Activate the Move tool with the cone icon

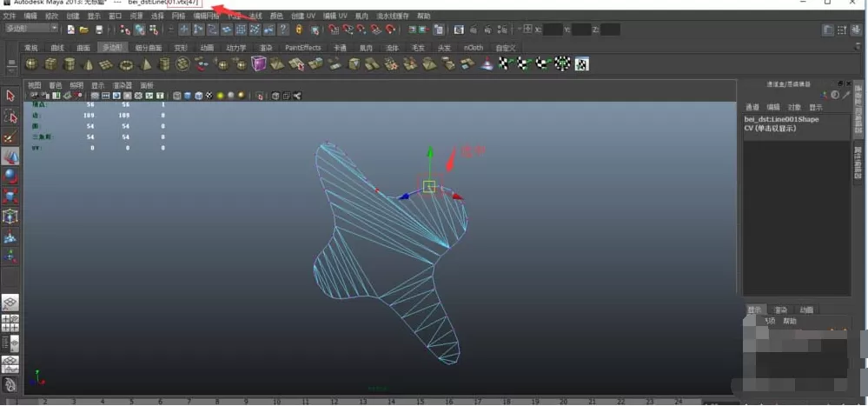pyautogui.click(x=10, y=156)
